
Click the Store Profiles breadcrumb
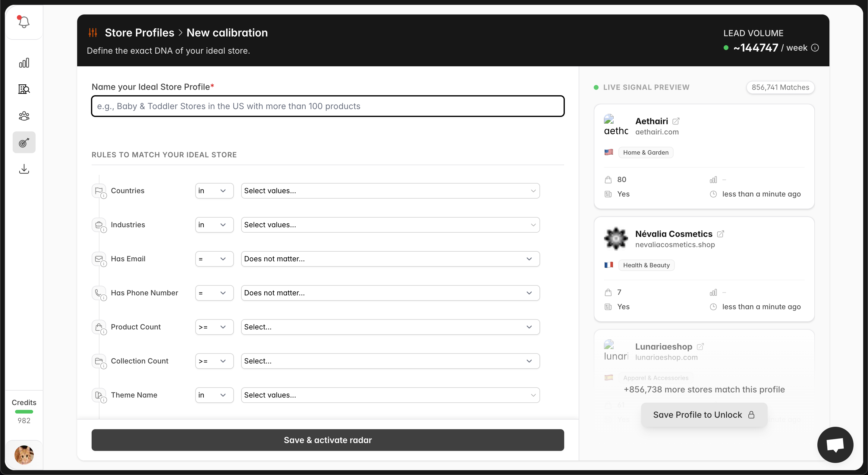click(x=139, y=33)
